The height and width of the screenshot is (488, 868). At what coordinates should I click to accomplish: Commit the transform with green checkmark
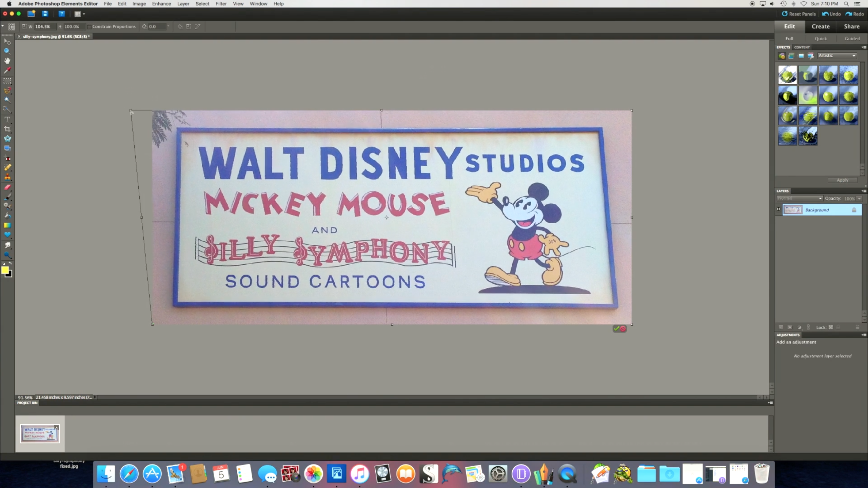click(616, 328)
